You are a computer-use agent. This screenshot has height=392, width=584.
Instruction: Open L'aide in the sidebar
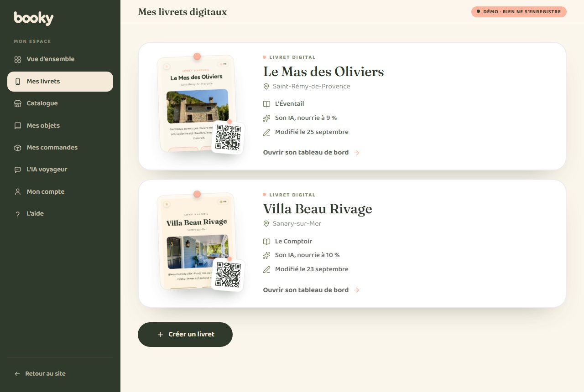(x=60, y=214)
